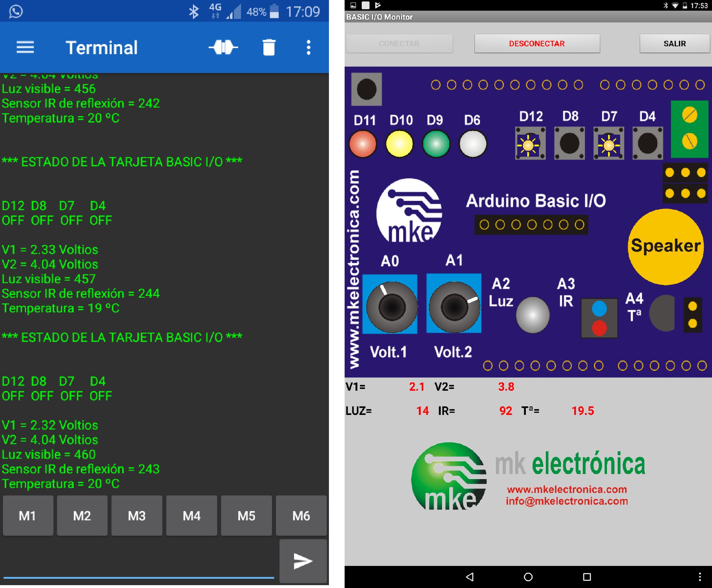Open Terminal's three-dot overflow menu
The image size is (712, 588).
point(309,47)
